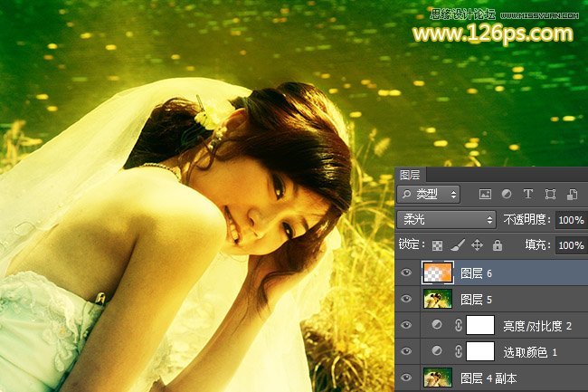
Task: Click layer name 选取颜色 1
Action: [x=530, y=352]
